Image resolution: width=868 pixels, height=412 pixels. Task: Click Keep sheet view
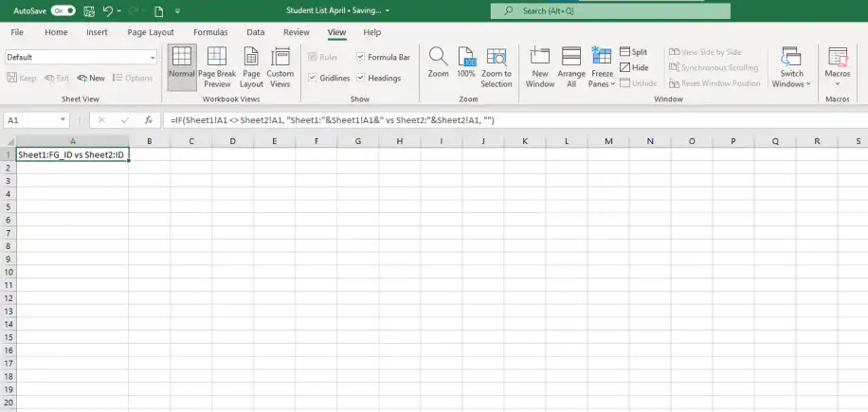click(x=22, y=78)
